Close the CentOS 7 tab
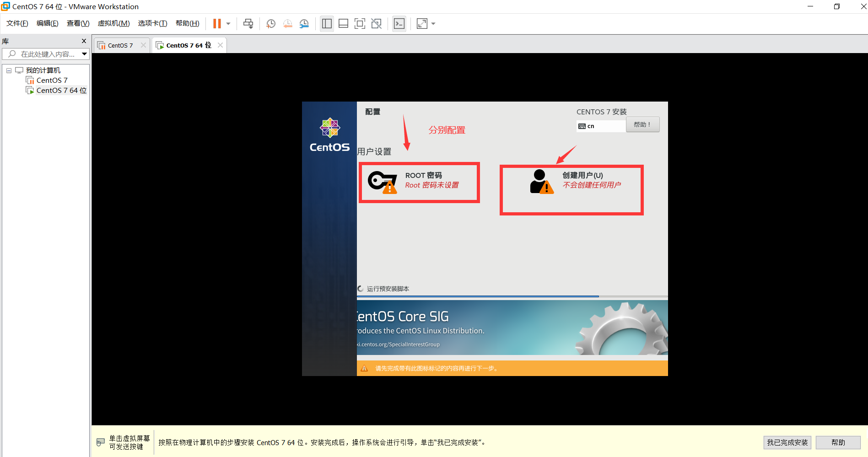 [x=143, y=45]
